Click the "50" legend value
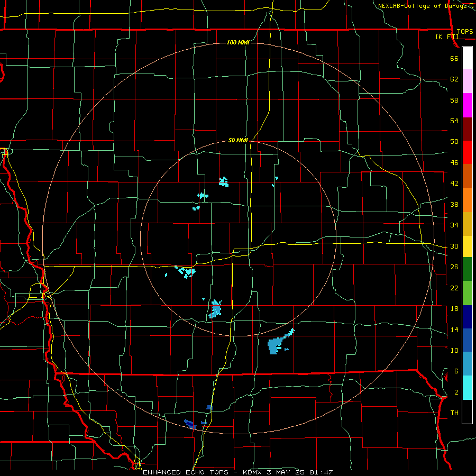Image resolution: width=476 pixels, height=476 pixels. click(x=454, y=142)
